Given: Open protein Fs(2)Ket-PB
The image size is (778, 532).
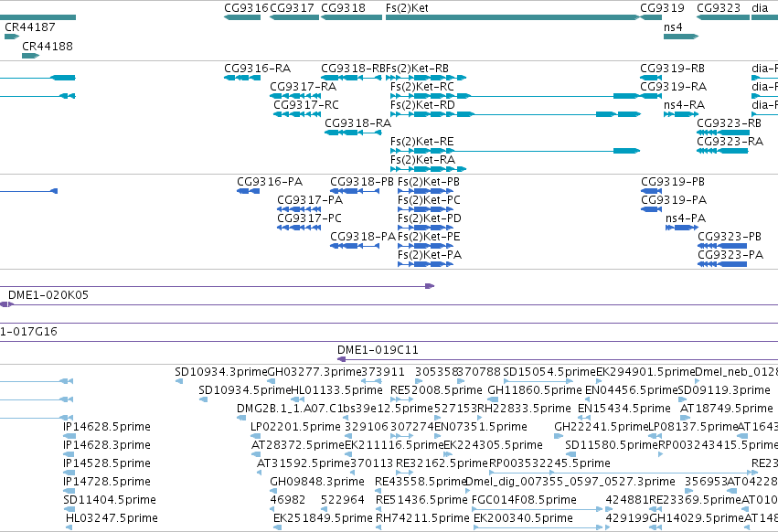Looking at the screenshot, I should (429, 182).
